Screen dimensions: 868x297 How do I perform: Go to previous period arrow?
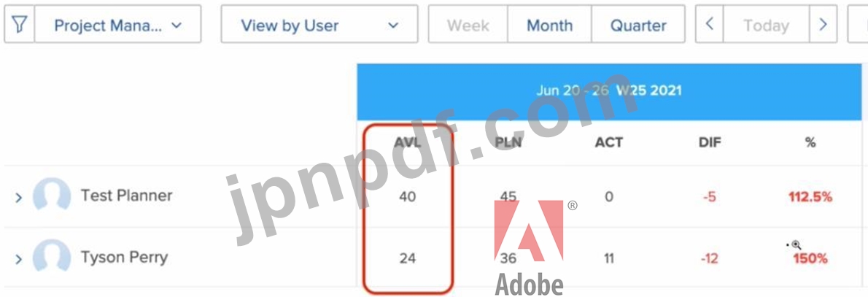coord(710,24)
